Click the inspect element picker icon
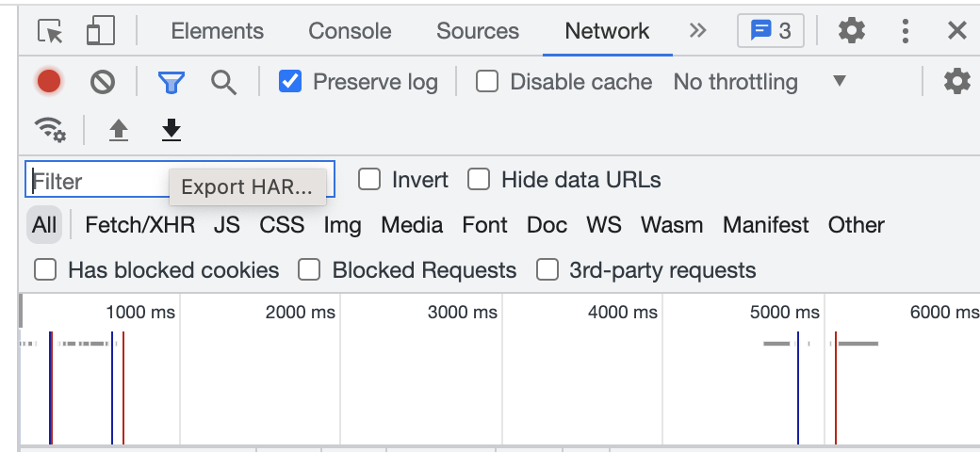This screenshot has height=452, width=980. (50, 31)
